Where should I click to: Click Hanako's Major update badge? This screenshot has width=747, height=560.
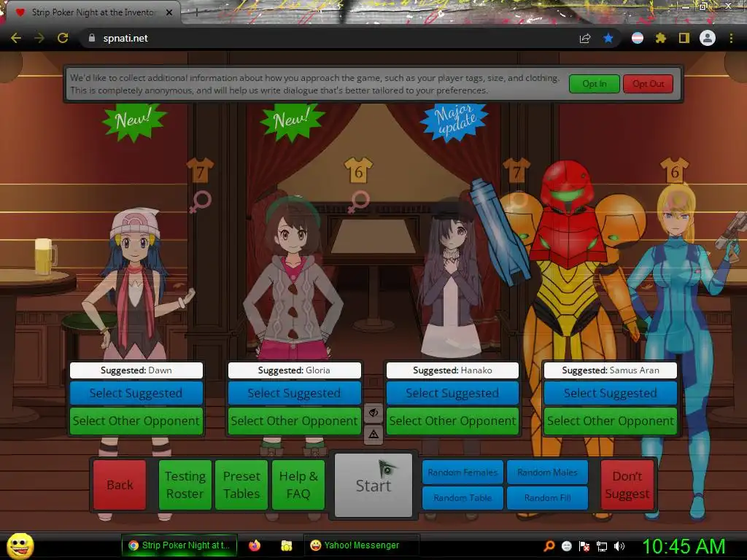(x=454, y=122)
